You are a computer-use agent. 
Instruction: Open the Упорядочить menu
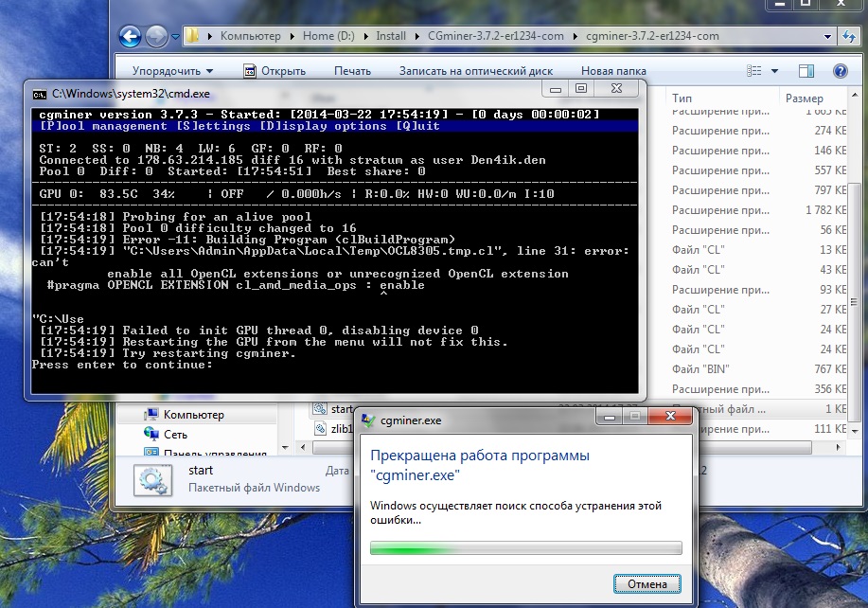172,71
